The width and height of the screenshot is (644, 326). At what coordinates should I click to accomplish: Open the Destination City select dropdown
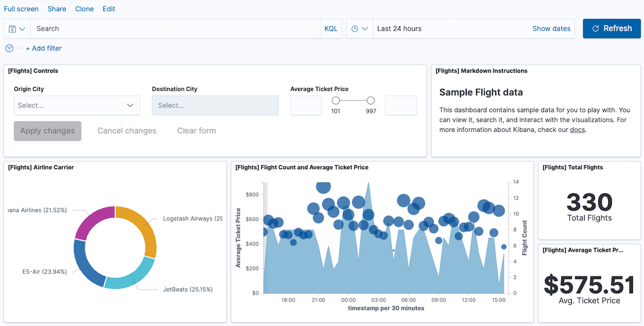(x=215, y=105)
